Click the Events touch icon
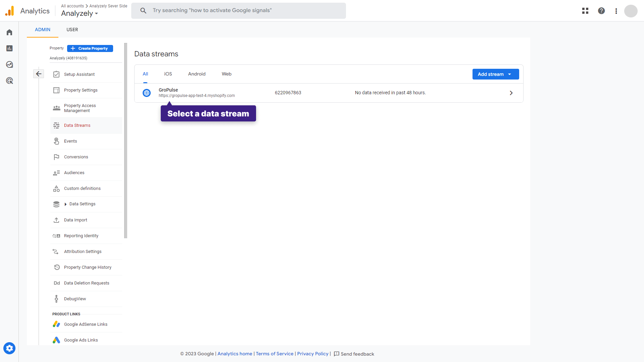 pyautogui.click(x=56, y=141)
